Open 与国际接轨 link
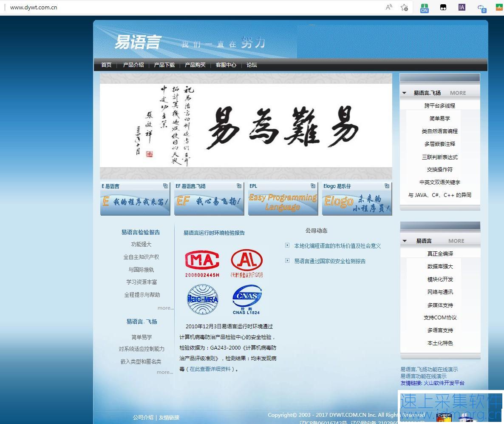The height and width of the screenshot is (424, 504). [141, 270]
